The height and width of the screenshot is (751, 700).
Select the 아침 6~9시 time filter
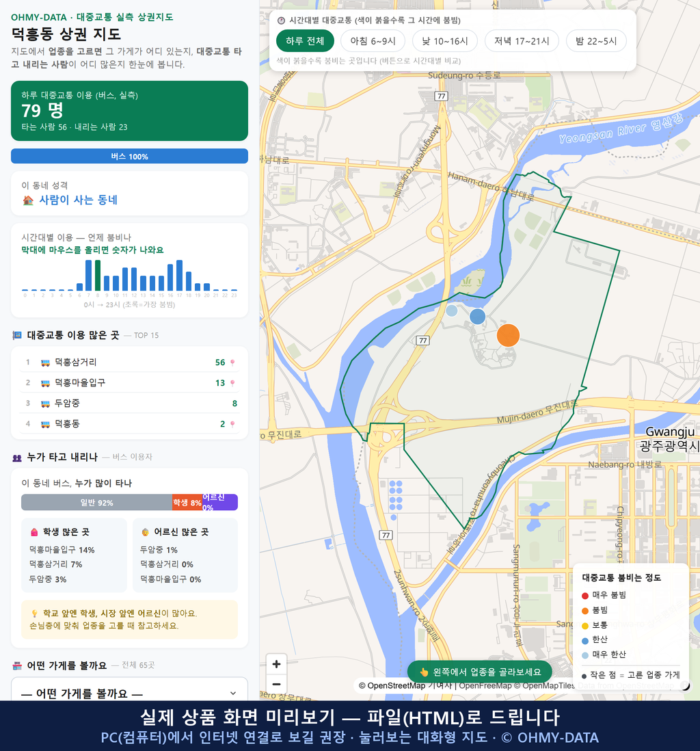(x=373, y=41)
